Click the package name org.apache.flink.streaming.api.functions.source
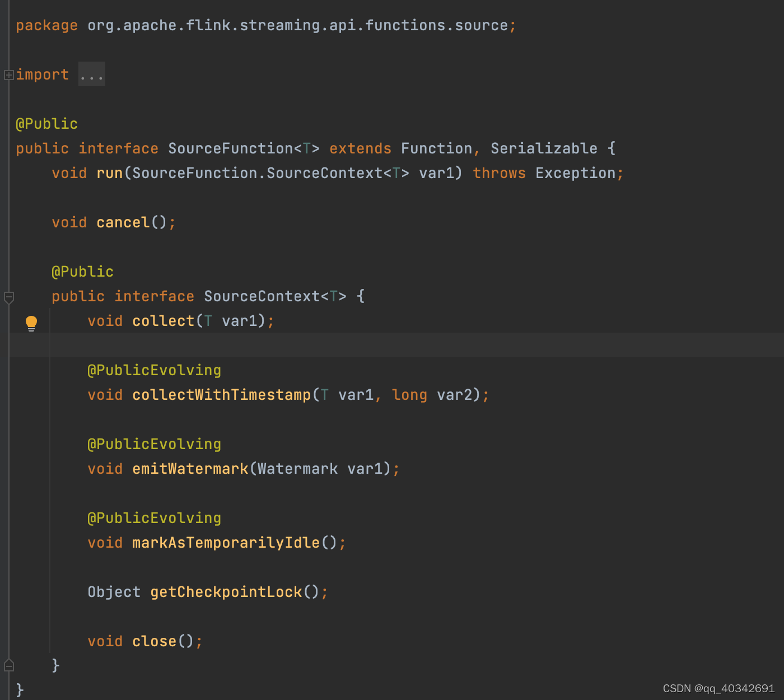 pos(297,26)
